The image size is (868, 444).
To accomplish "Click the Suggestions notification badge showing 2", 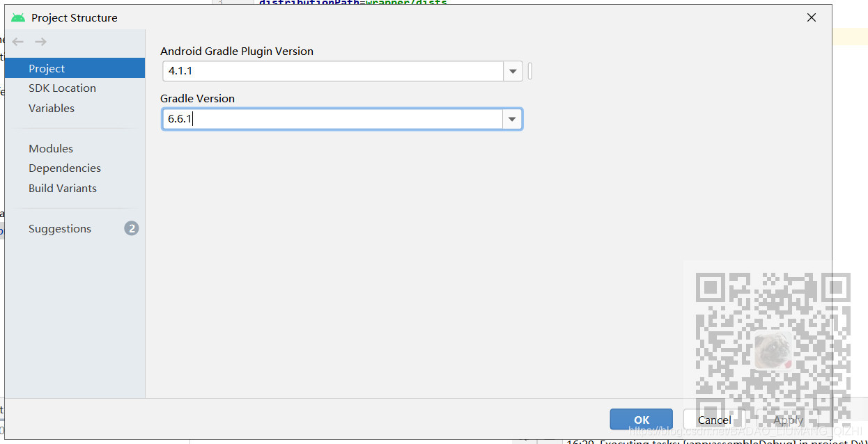I will (x=132, y=228).
